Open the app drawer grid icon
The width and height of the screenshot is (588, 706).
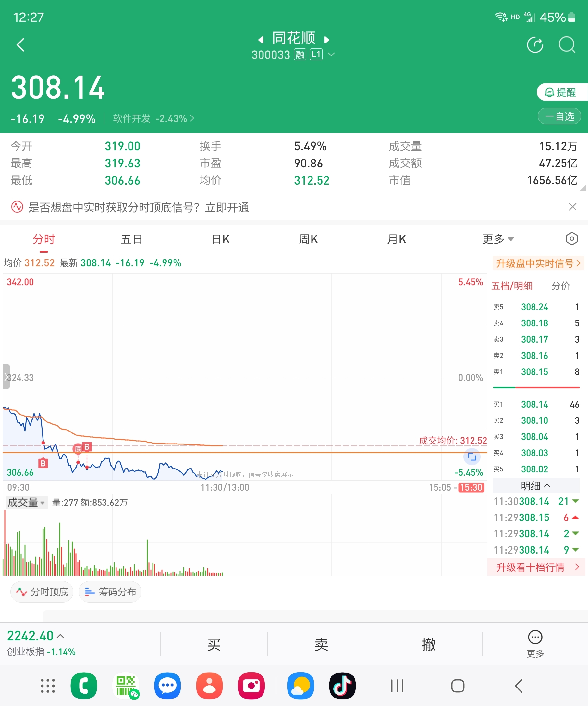[x=48, y=686]
